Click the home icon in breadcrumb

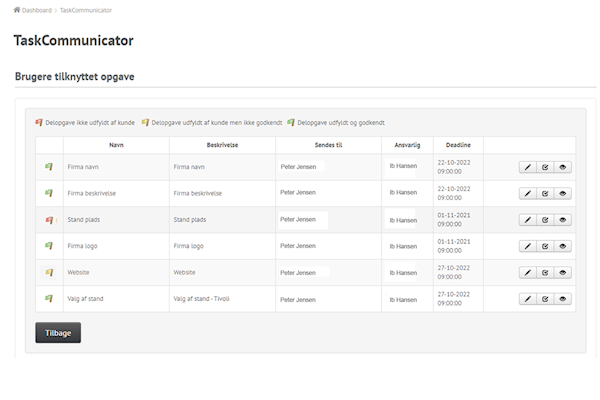tap(17, 10)
